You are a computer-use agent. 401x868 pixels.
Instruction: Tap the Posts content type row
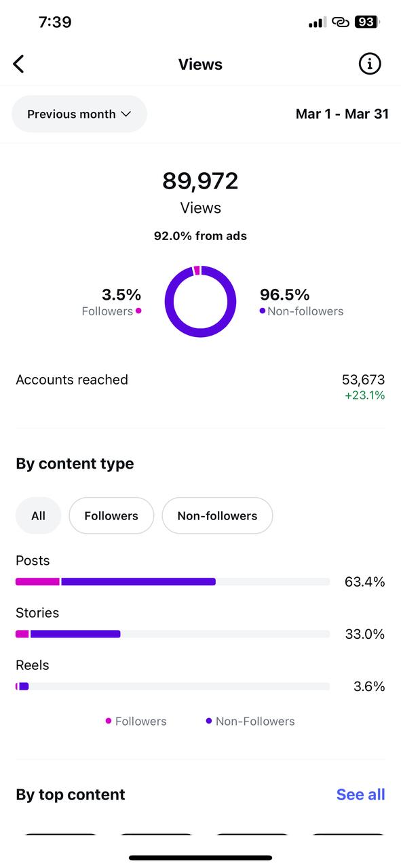click(200, 572)
